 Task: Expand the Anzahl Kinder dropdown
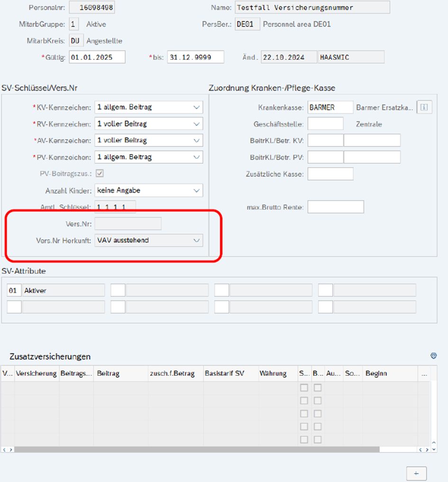196,191
